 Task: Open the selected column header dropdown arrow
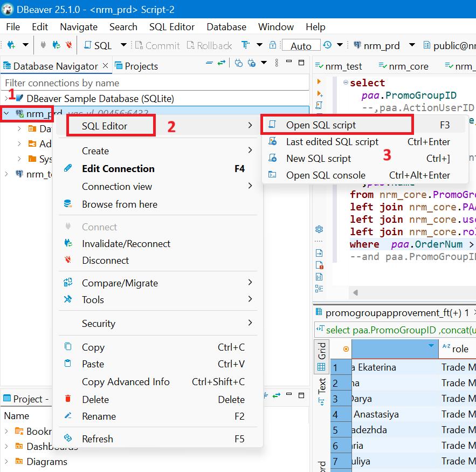click(x=431, y=346)
